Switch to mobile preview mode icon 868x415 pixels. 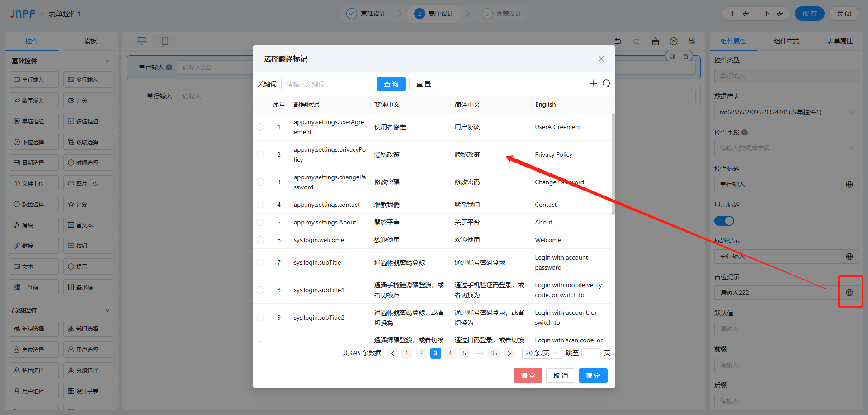click(165, 41)
